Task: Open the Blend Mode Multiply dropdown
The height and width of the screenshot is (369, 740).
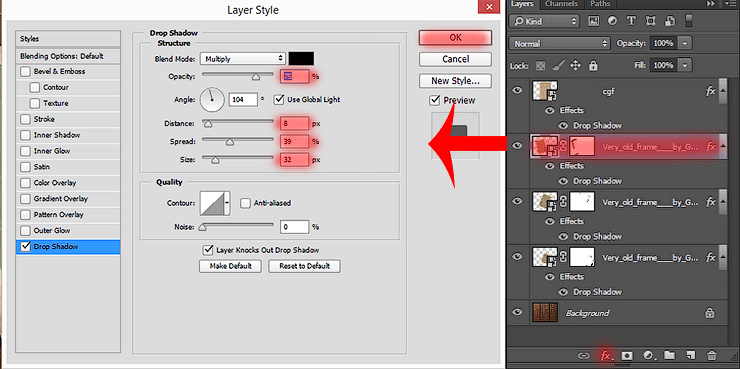Action: 243,59
